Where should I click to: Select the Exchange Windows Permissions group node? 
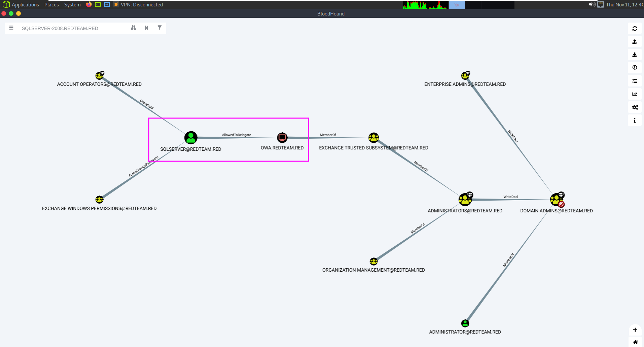[99, 200]
